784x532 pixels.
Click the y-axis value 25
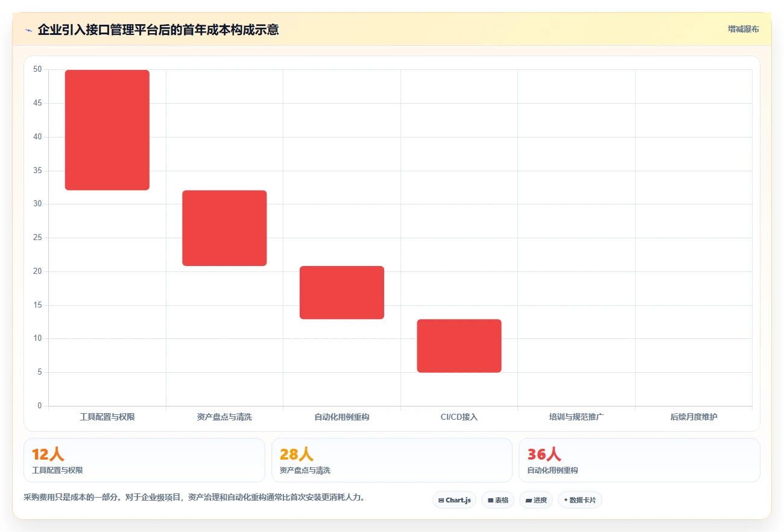click(37, 238)
